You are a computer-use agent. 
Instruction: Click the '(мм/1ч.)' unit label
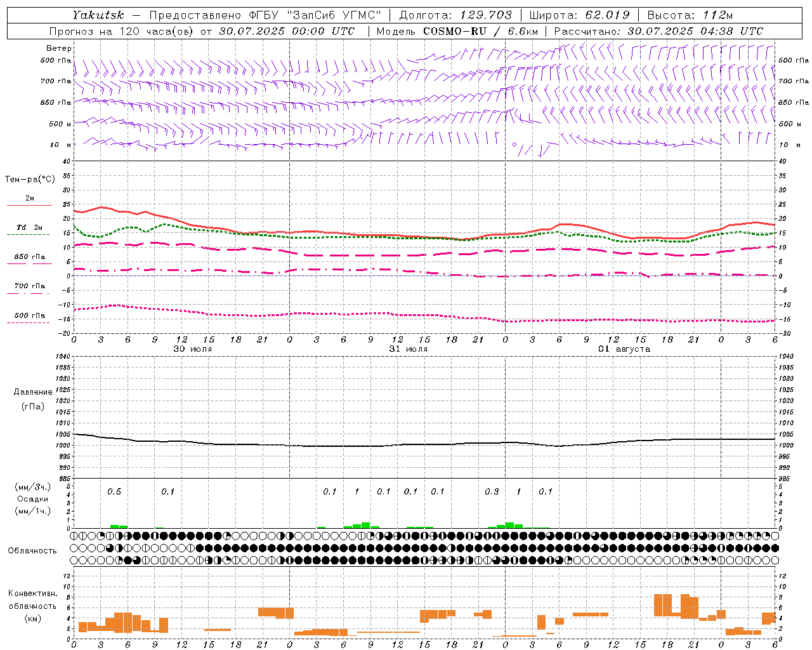tap(32, 511)
